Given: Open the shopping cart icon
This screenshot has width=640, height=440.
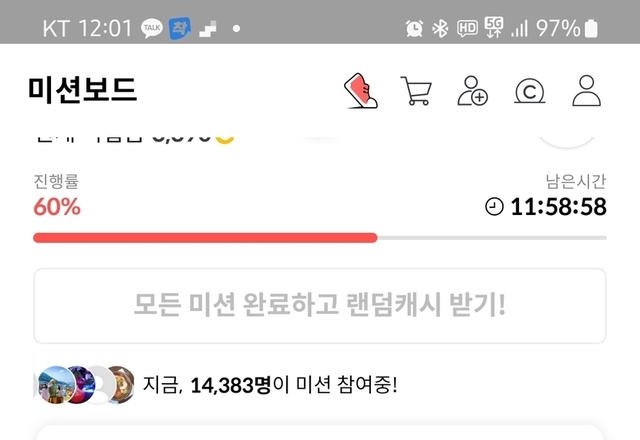Looking at the screenshot, I should 416,91.
